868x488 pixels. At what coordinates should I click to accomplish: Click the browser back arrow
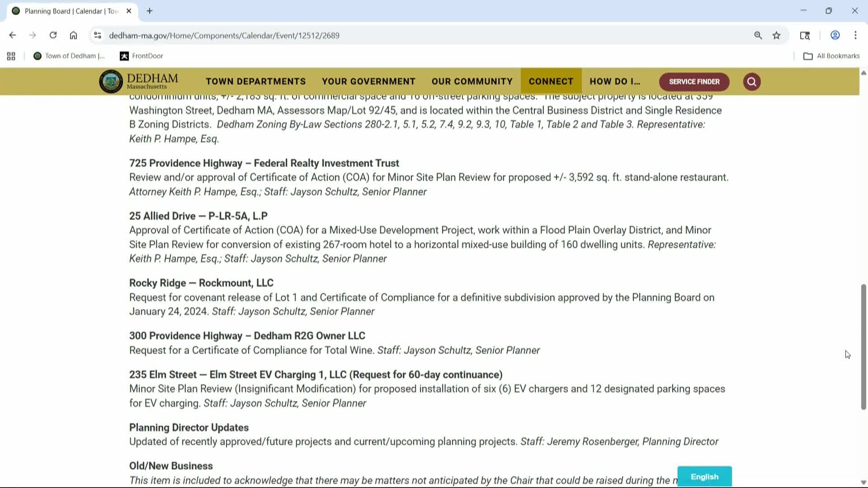point(12,35)
